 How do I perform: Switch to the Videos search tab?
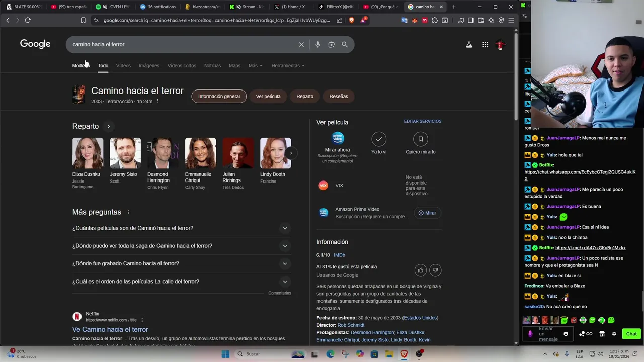(123, 66)
